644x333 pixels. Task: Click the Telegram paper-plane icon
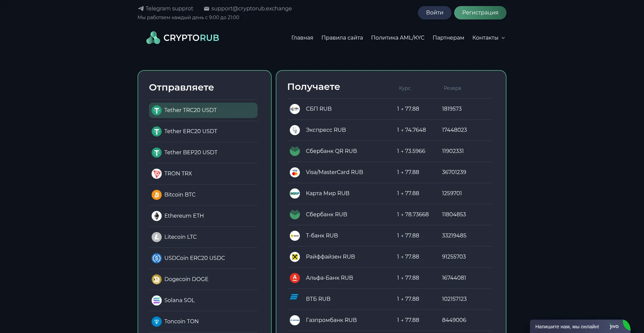(x=141, y=9)
